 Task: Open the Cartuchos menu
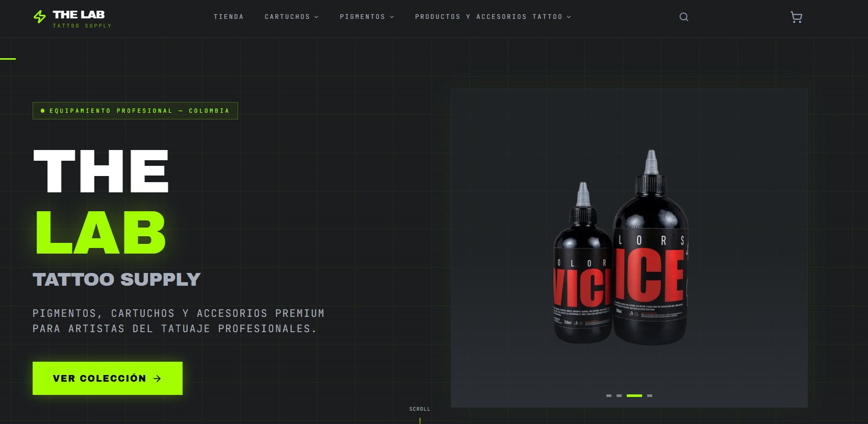pyautogui.click(x=291, y=17)
